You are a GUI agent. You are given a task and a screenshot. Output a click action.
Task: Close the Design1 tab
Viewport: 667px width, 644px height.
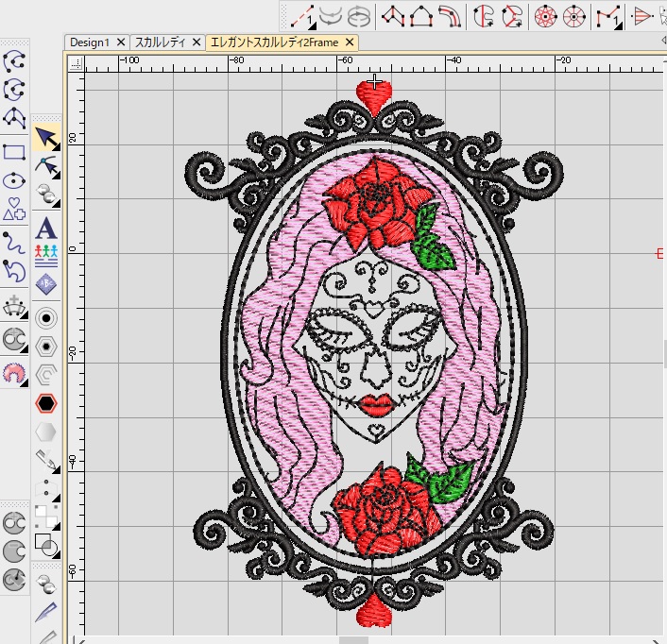point(121,42)
